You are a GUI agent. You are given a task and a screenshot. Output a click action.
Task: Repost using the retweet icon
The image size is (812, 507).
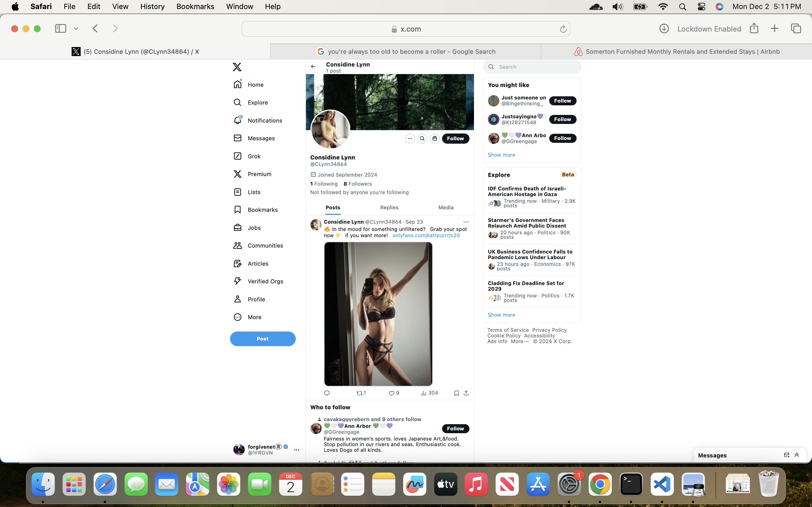(x=359, y=393)
